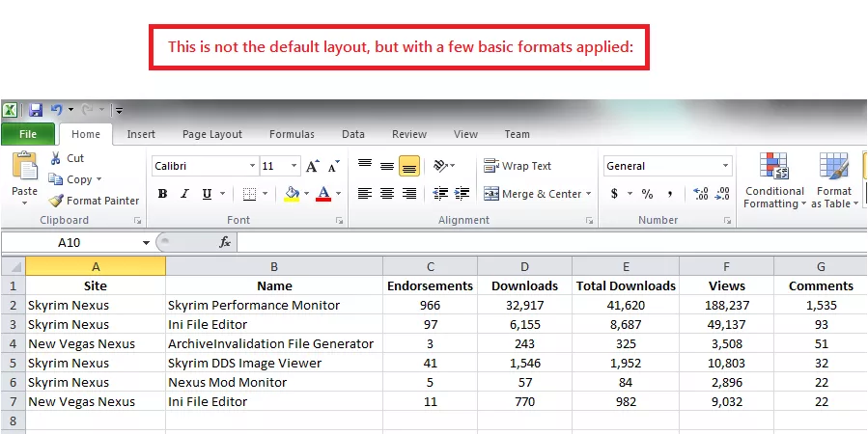Open the Team tab
Screen dimensions: 868x434
click(x=518, y=134)
